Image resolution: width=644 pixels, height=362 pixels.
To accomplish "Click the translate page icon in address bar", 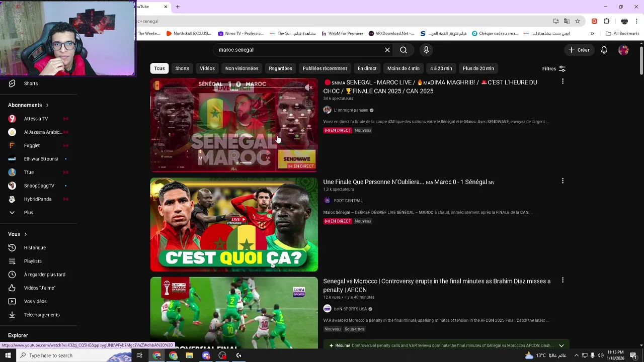I will 567,21.
